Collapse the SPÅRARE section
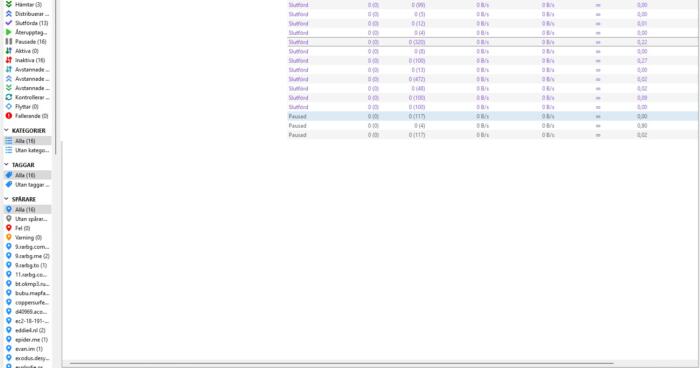This screenshot has height=368, width=700. point(6,199)
